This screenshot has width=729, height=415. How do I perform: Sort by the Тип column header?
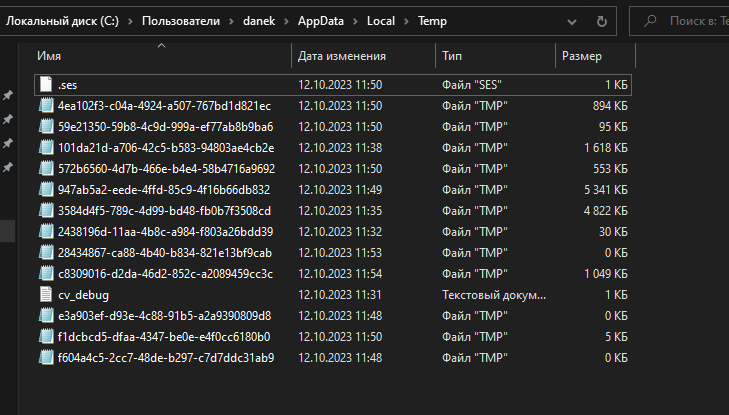pos(453,56)
